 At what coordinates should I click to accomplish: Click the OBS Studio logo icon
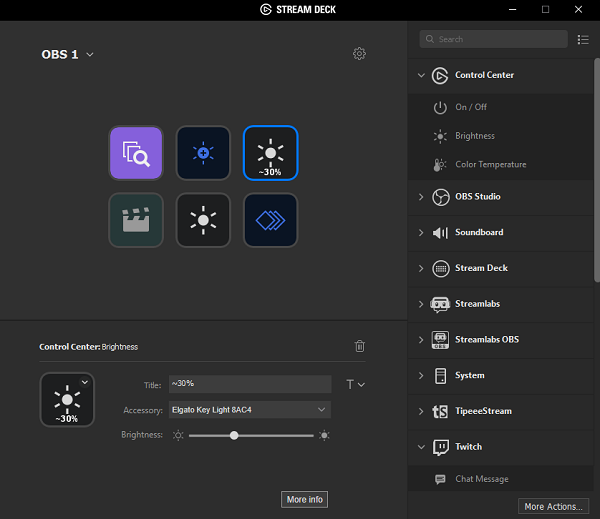pos(440,197)
